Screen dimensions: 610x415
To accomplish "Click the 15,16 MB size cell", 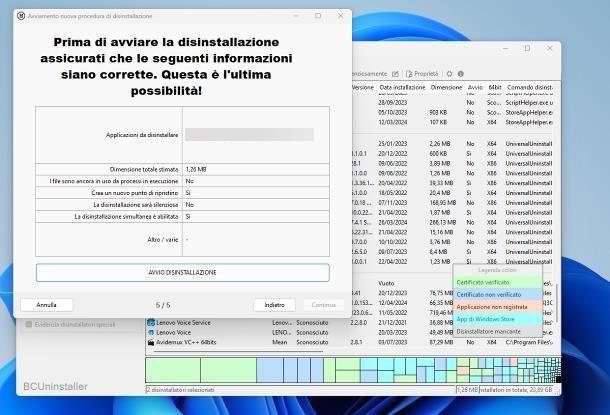I will coord(441,232).
